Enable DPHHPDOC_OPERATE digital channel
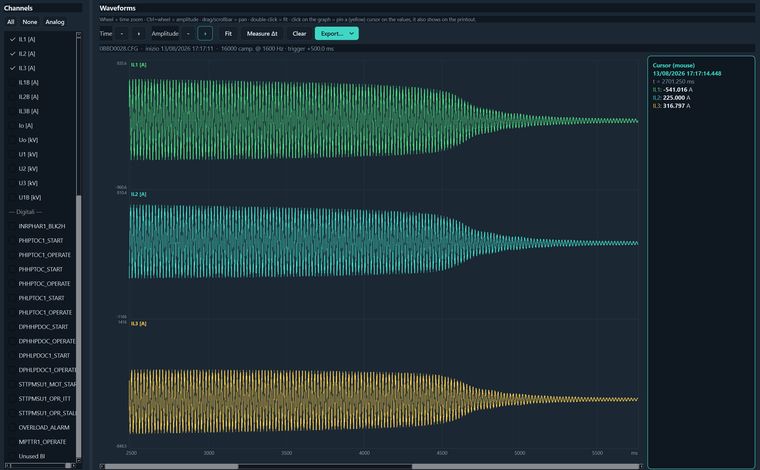 [x=13, y=341]
